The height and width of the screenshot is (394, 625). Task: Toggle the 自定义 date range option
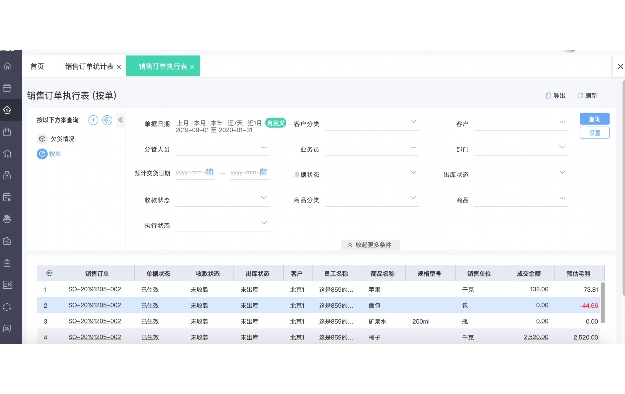(x=275, y=123)
